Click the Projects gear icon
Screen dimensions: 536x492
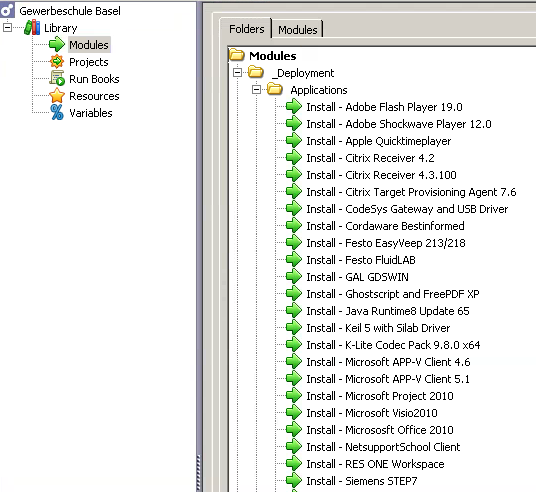click(x=57, y=62)
